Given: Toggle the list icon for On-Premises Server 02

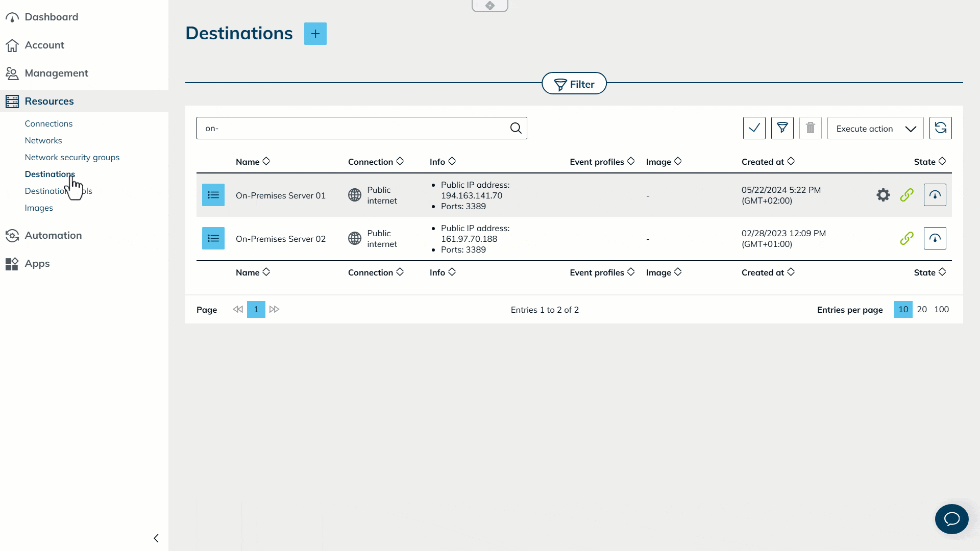Looking at the screenshot, I should click(x=213, y=238).
